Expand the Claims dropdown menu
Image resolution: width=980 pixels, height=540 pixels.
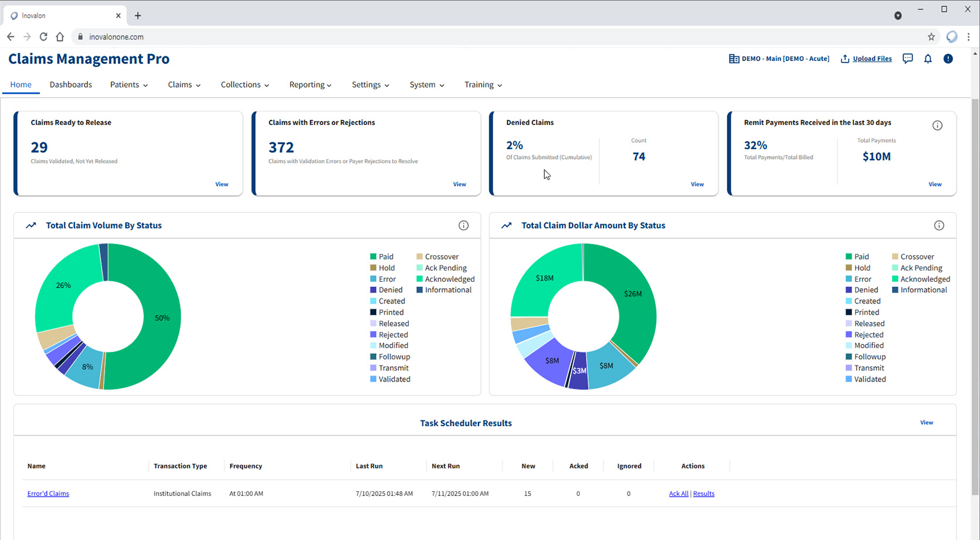pyautogui.click(x=184, y=85)
